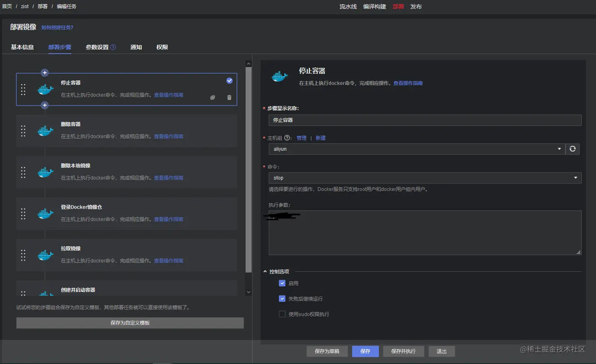Viewport: 596px width, 364px height.
Task: Click the blue 保存 button
Action: coord(365,351)
